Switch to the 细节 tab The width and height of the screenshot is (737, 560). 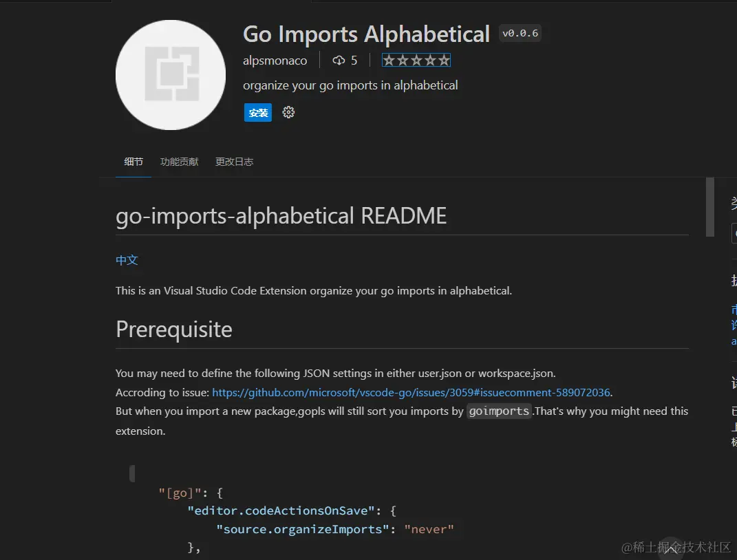133,162
